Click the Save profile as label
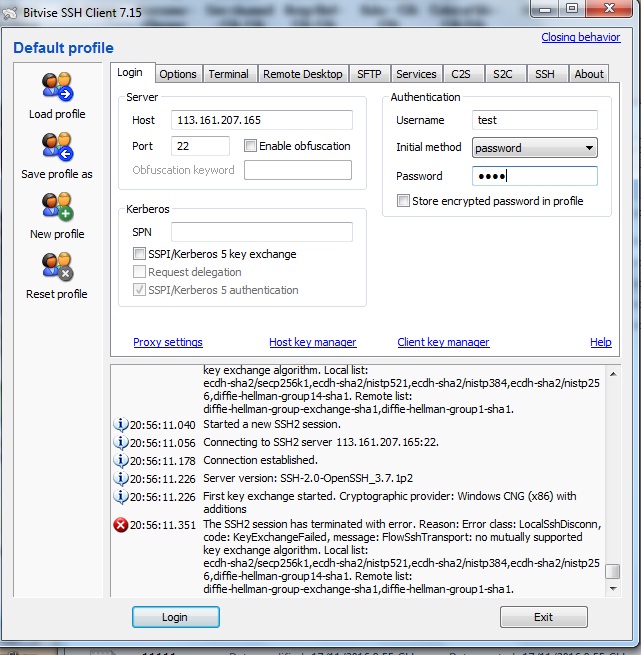 click(57, 174)
